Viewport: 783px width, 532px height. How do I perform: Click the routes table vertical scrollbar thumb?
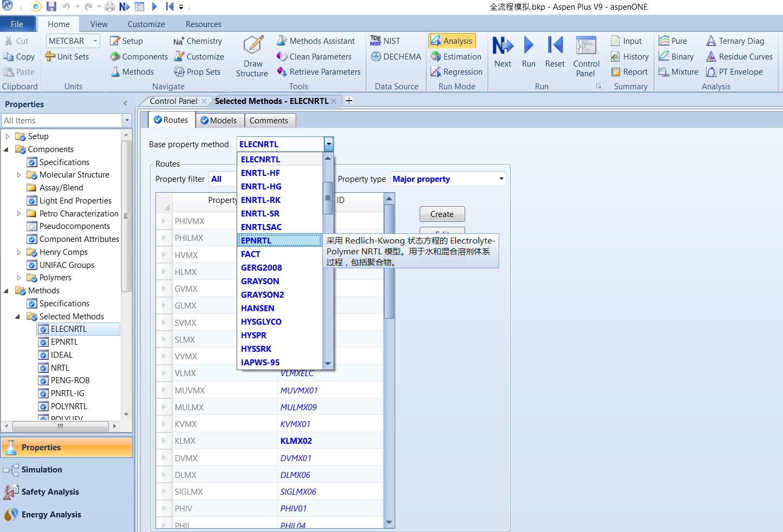(389, 262)
